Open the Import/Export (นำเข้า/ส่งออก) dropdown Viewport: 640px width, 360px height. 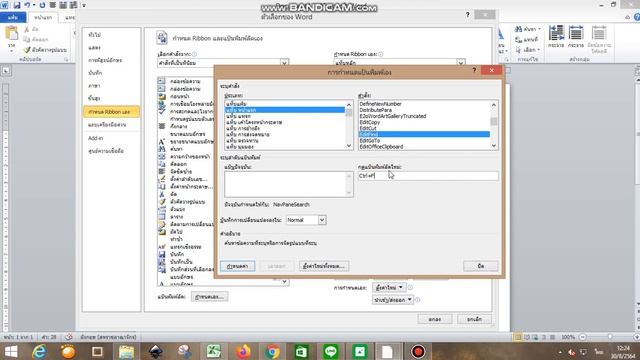[x=393, y=300]
